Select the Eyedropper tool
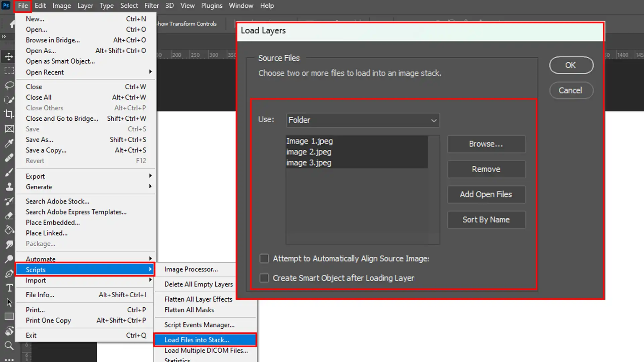Screen dimensions: 644x362 [x=9, y=143]
